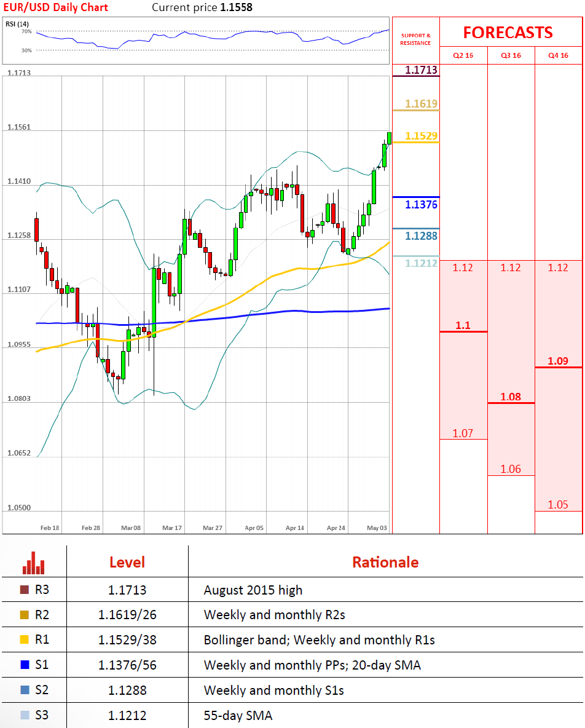This screenshot has height=728, width=585.
Task: Click the FORECASTS header
Action: (x=508, y=33)
